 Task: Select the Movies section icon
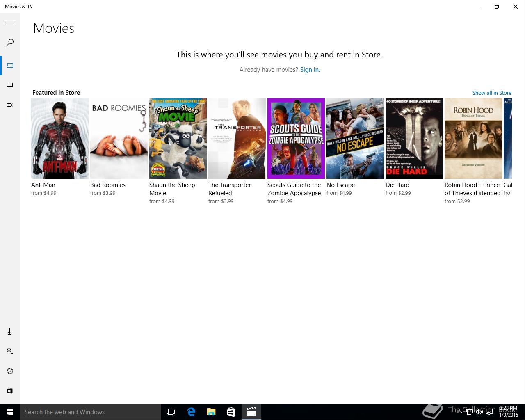tap(10, 66)
